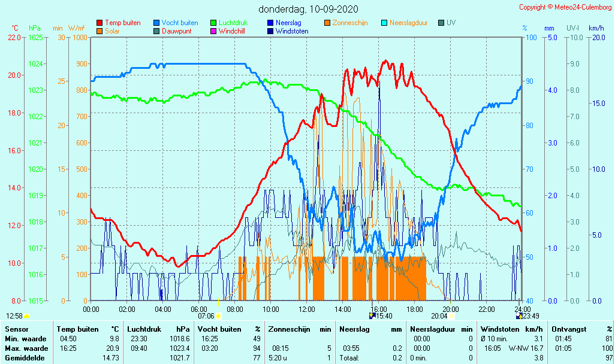Click the cyan Neerslagduur legend square
615x364 pixels.
pyautogui.click(x=384, y=23)
